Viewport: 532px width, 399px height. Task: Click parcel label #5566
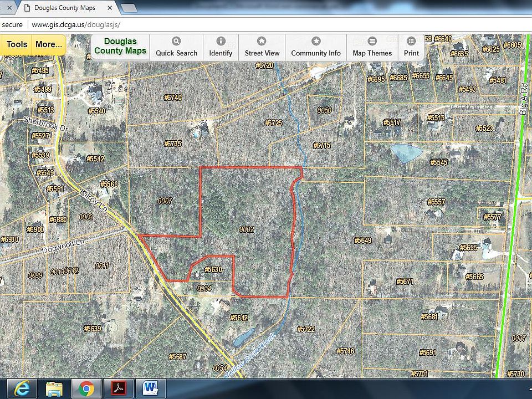109,184
